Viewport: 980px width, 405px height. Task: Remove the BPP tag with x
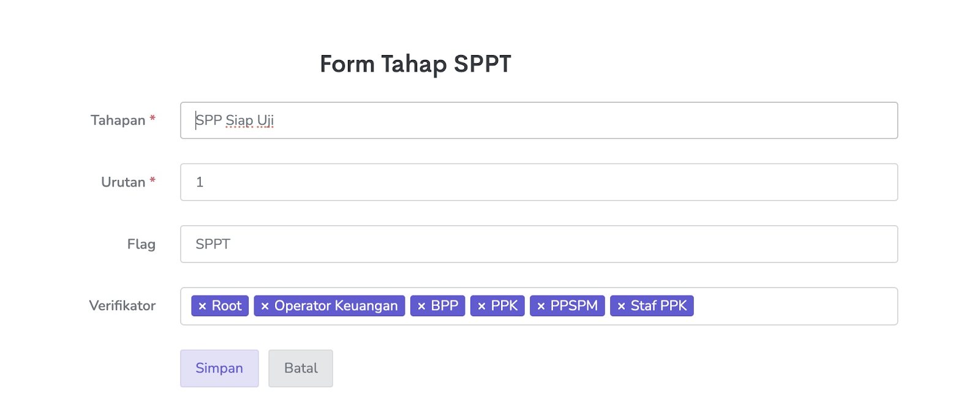pos(421,307)
